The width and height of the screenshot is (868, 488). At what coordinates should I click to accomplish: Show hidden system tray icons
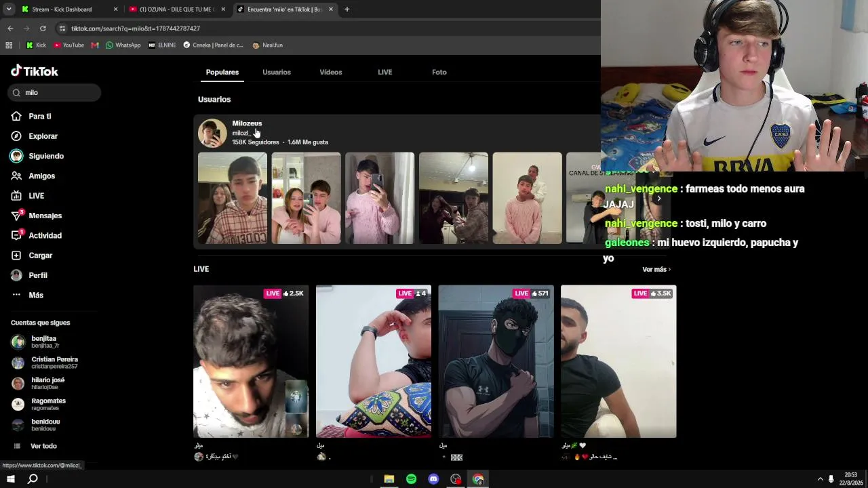(820, 479)
